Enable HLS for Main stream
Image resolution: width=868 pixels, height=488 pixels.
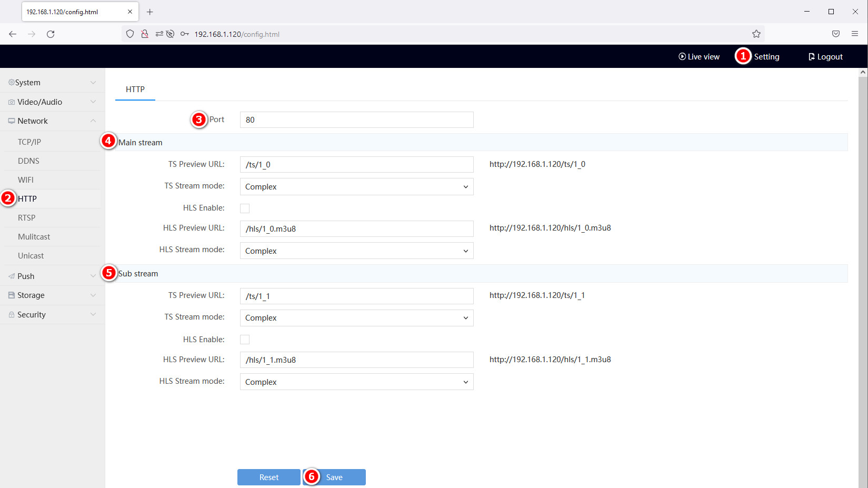245,208
